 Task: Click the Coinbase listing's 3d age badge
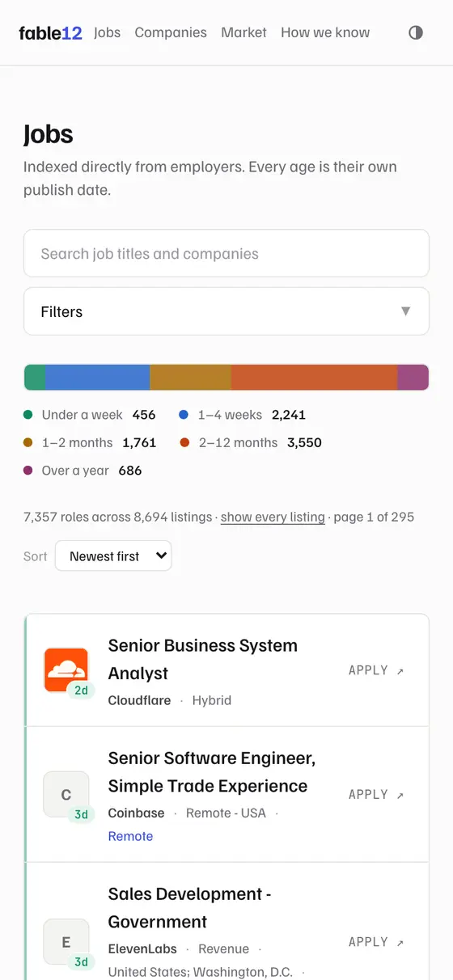81,814
